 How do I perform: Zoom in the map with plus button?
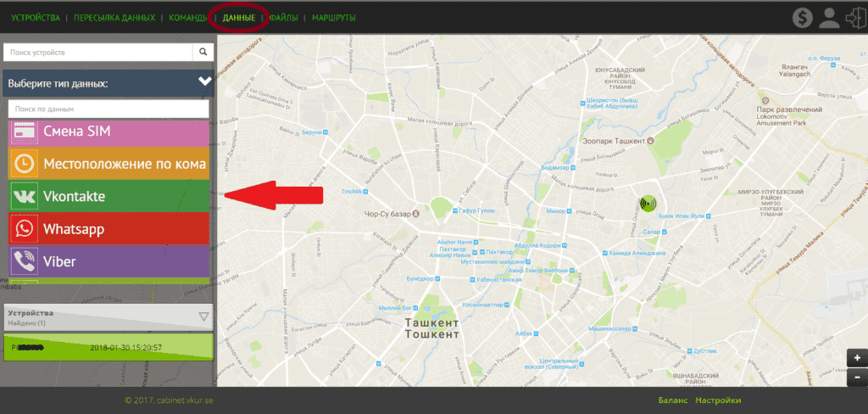[x=857, y=358]
